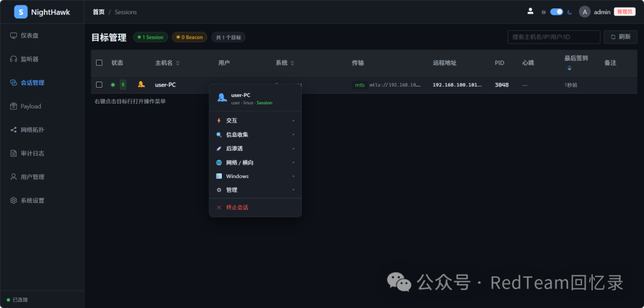
Task: Check the select-all checkbox in table header
Action: click(99, 63)
